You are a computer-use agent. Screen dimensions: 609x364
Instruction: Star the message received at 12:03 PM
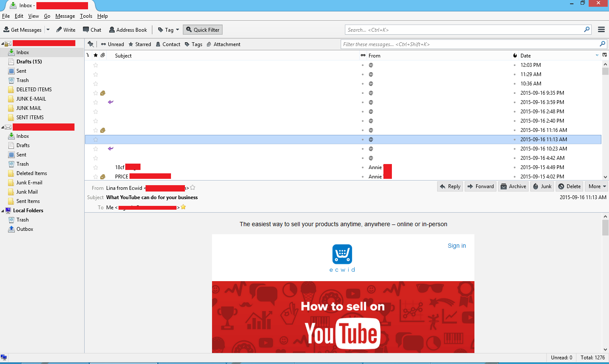point(96,65)
